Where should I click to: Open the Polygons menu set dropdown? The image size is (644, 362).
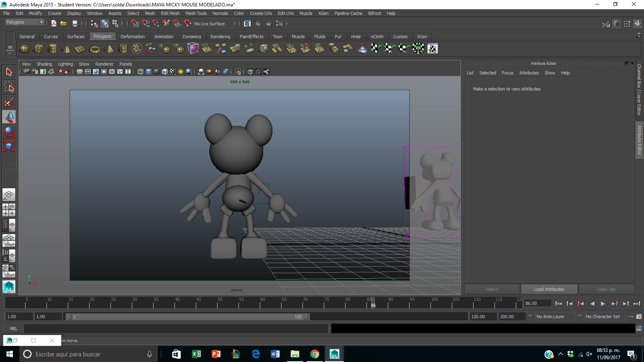(41, 23)
